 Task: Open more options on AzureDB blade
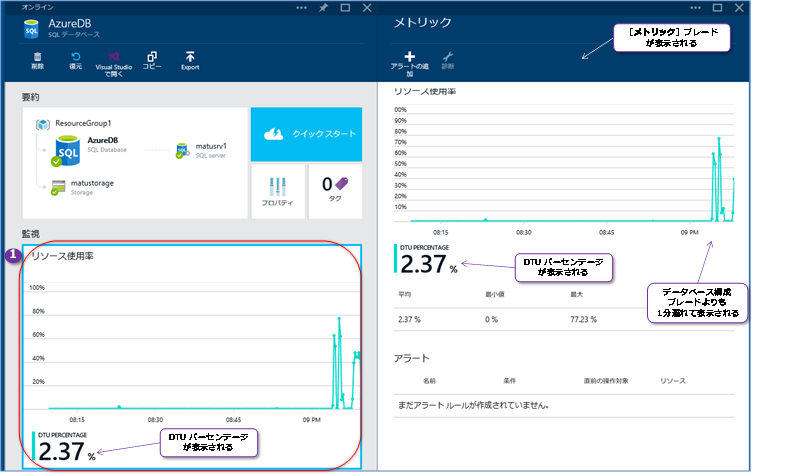pyautogui.click(x=302, y=8)
